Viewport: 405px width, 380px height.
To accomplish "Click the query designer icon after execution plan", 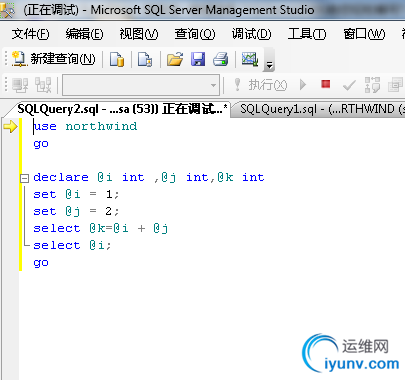I will pos(395,85).
